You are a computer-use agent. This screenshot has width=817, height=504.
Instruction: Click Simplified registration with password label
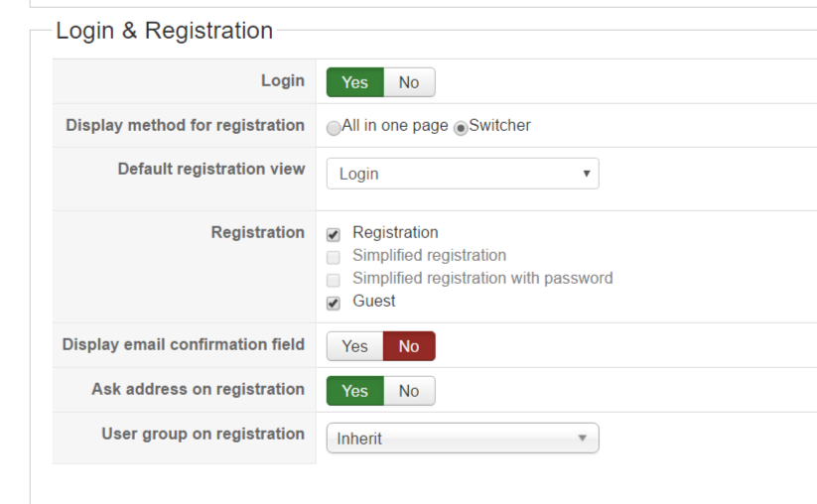tap(482, 278)
